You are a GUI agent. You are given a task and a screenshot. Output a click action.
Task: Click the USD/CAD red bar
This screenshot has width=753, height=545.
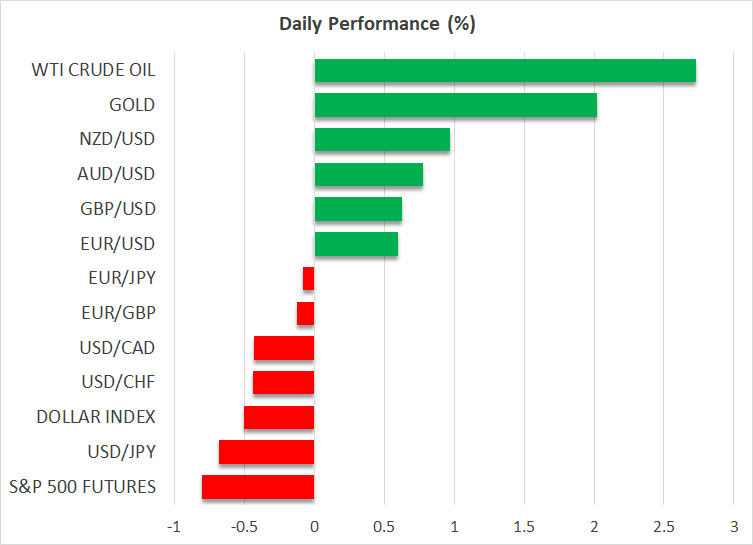pos(284,348)
